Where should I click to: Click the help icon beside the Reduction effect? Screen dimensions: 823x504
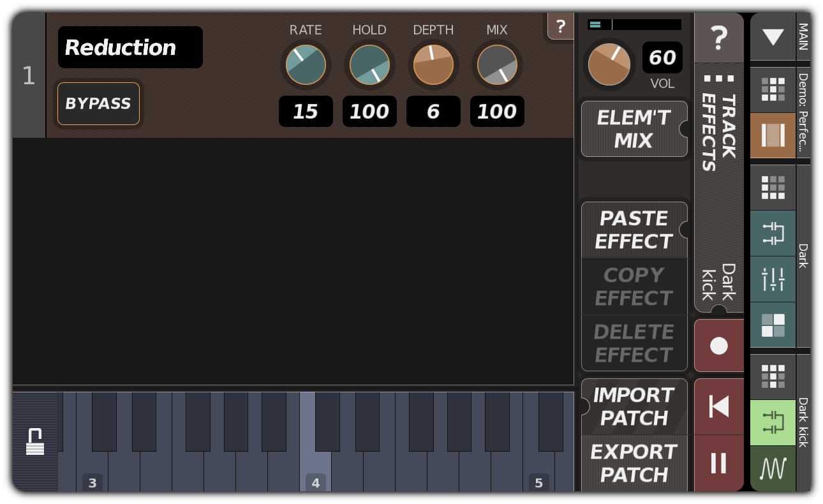[x=561, y=26]
